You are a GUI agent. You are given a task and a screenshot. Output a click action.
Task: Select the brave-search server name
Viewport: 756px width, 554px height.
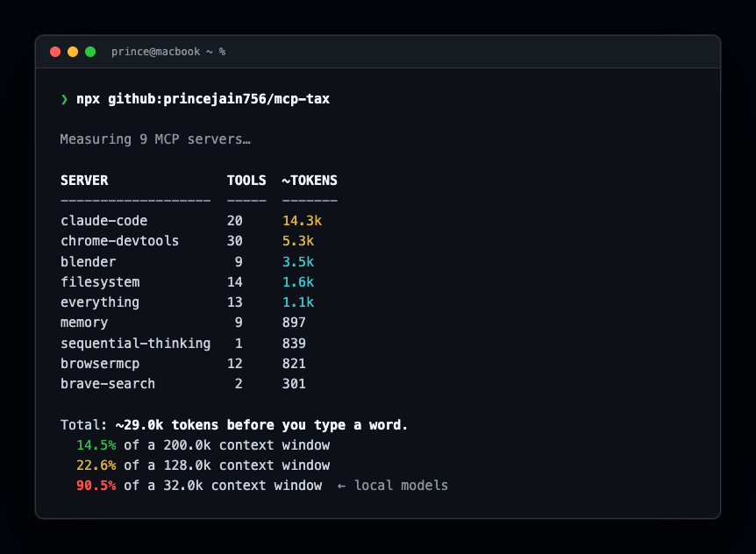[x=108, y=384]
